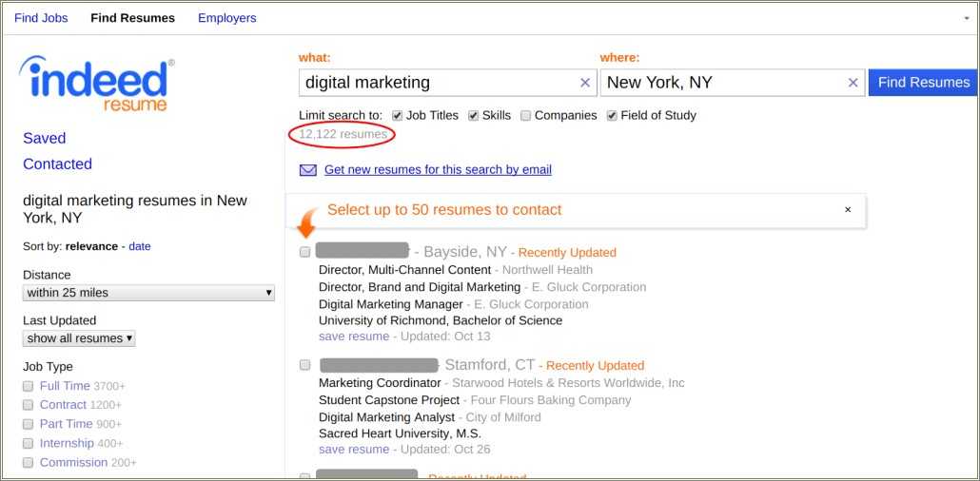
Task: Enable the Companies checkbox
Action: click(x=525, y=116)
